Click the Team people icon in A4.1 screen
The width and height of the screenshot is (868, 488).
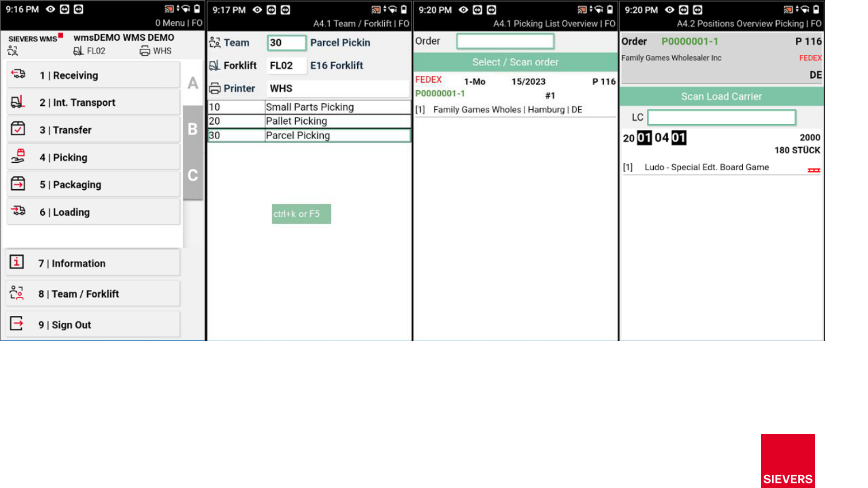coord(215,42)
